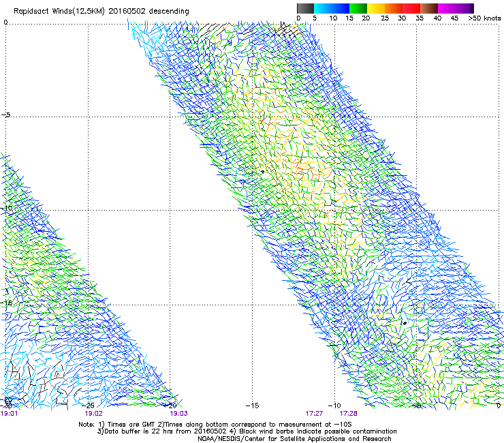Click the '0' label under the color bar
This screenshot has height=443, width=504.
[298, 18]
